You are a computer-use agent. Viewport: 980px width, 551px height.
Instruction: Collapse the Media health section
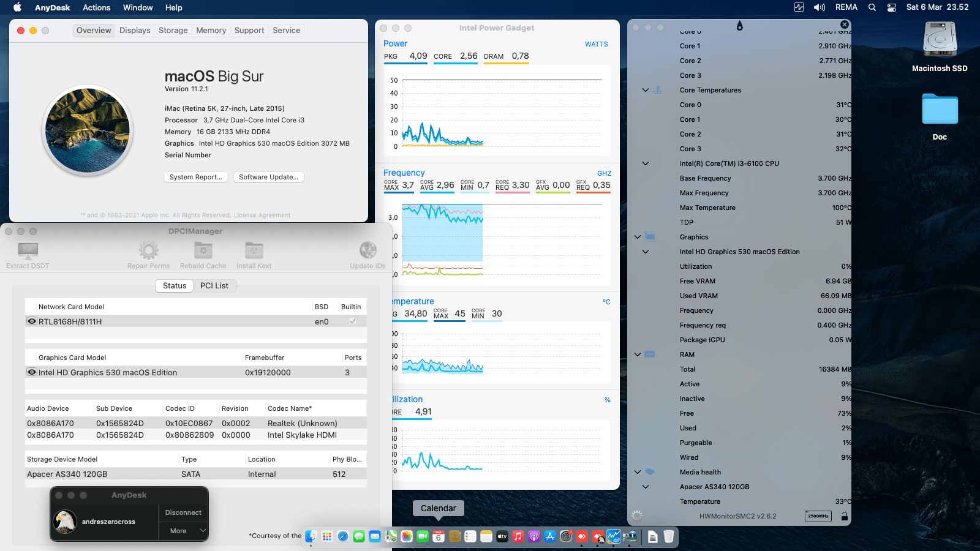click(x=638, y=472)
